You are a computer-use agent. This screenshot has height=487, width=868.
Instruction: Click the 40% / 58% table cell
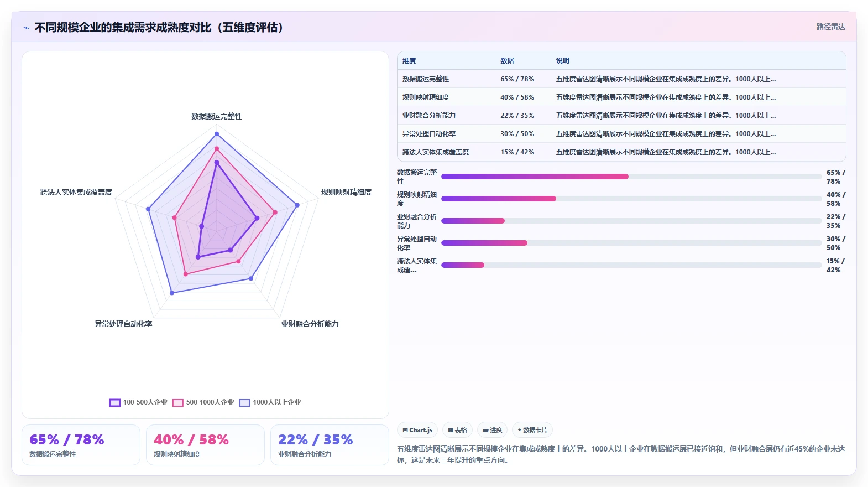[x=517, y=97]
